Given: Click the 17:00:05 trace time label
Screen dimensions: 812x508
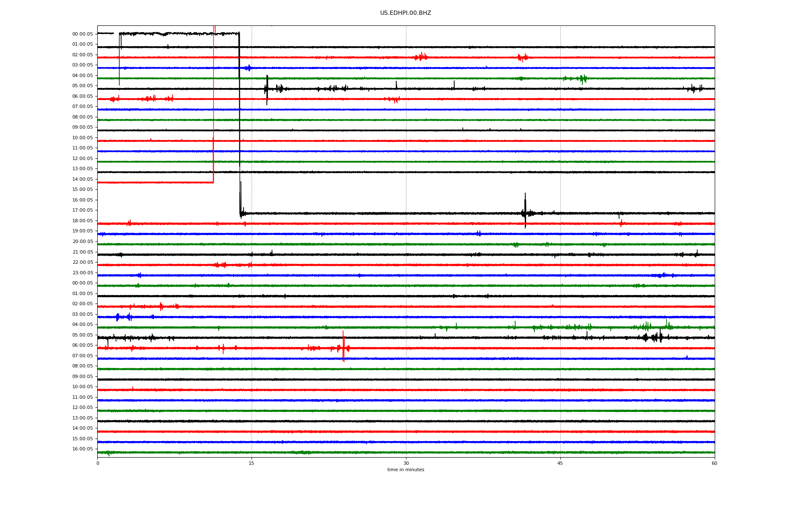Looking at the screenshot, I should [82, 210].
